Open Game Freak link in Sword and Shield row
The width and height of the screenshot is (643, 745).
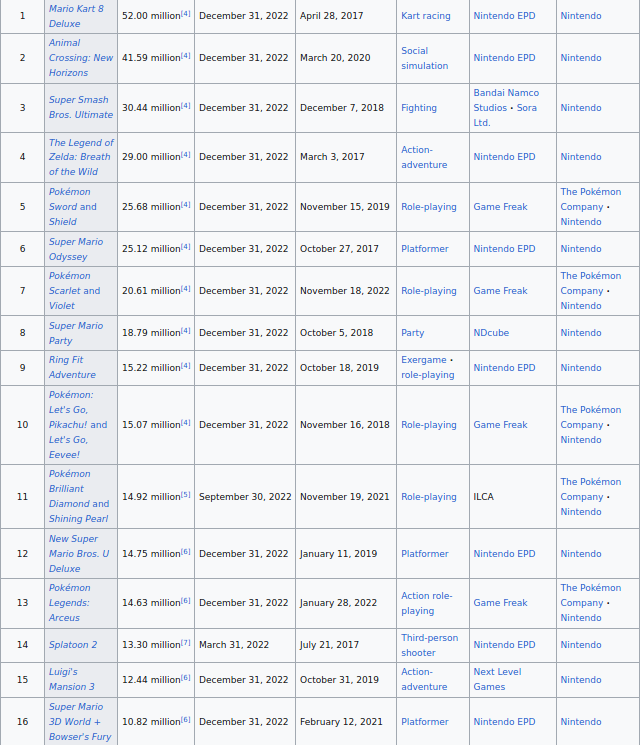pos(500,207)
